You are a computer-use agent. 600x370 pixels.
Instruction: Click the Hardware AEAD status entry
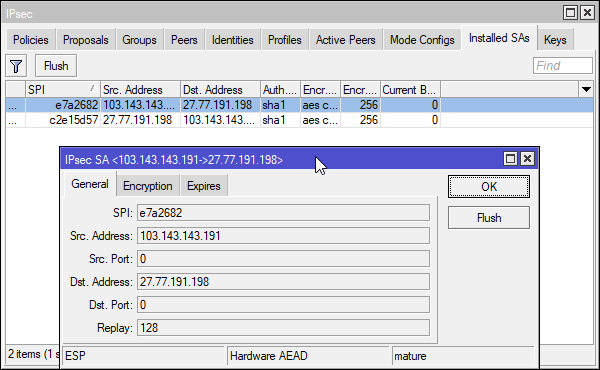(308, 356)
